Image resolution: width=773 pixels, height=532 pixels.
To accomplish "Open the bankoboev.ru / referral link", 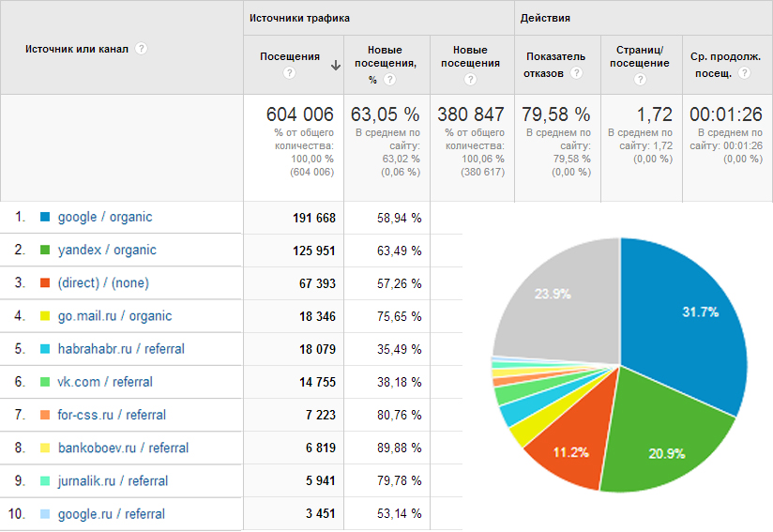I will (x=123, y=448).
